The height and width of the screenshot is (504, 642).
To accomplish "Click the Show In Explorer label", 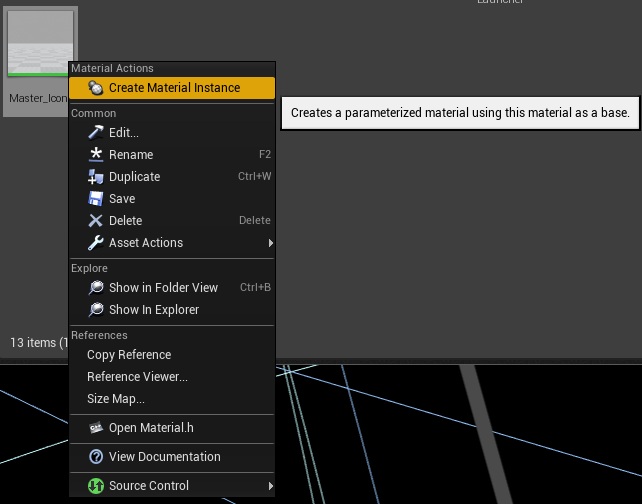I will point(154,310).
